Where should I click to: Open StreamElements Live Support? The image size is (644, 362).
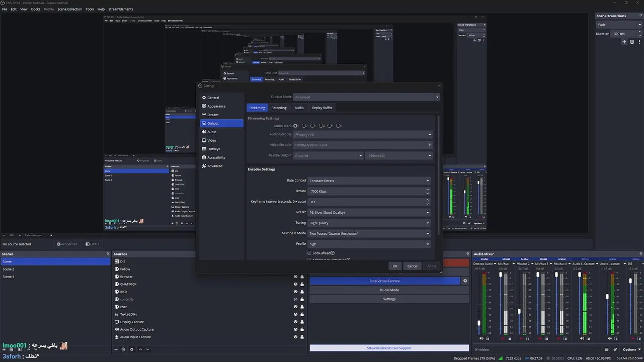389,348
